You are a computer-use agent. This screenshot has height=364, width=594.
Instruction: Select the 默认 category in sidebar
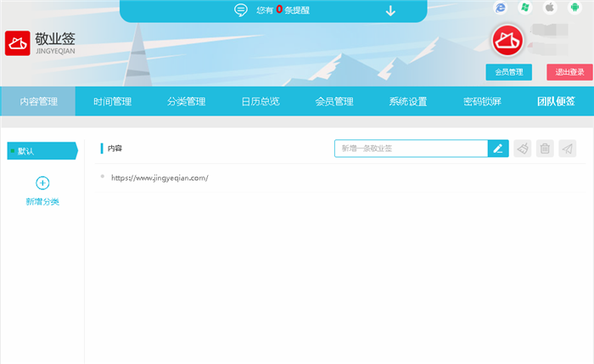point(41,151)
